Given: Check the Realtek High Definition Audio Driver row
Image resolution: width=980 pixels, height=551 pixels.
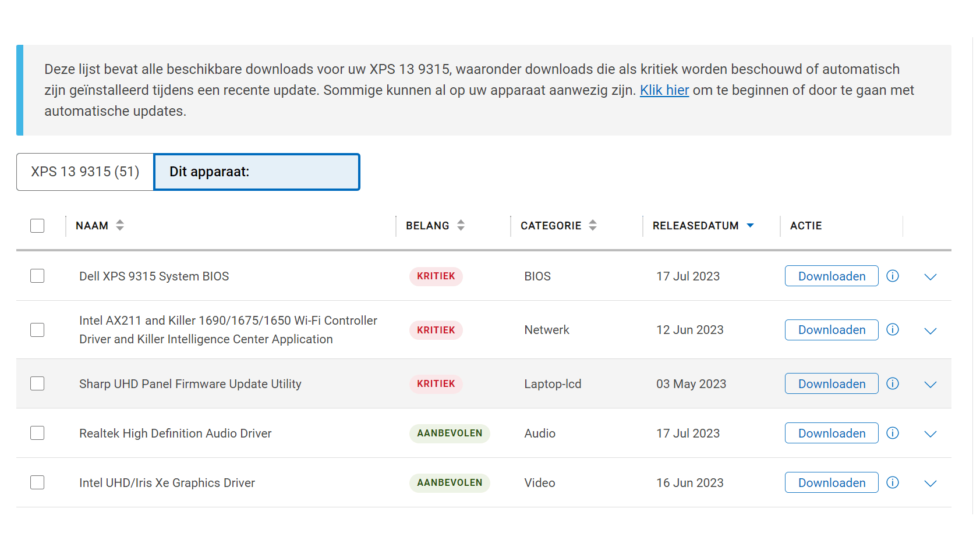Looking at the screenshot, I should (37, 433).
